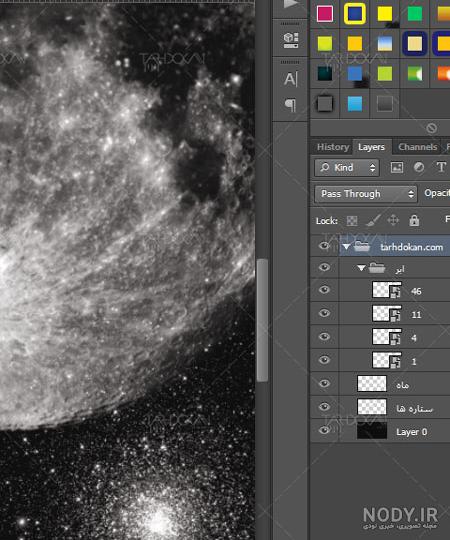Click the ابر group folder icon
Screen dimensions: 450x540
click(377, 268)
